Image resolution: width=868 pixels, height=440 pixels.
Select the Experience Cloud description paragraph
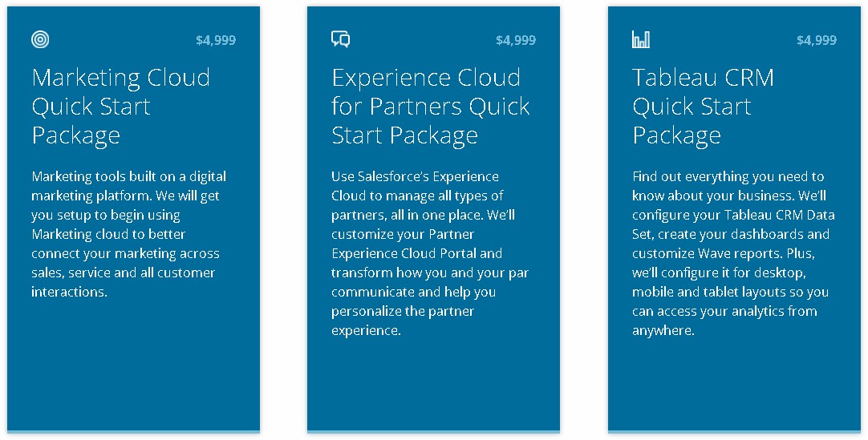tap(430, 253)
